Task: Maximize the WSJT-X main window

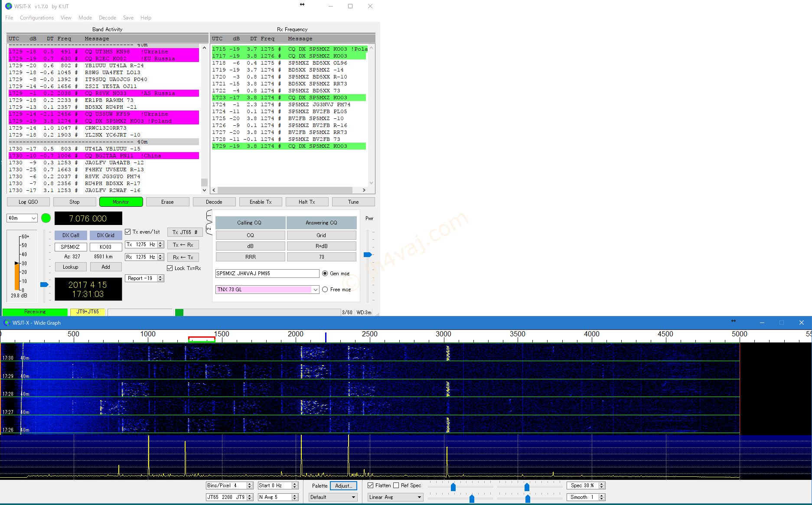Action: pos(350,6)
